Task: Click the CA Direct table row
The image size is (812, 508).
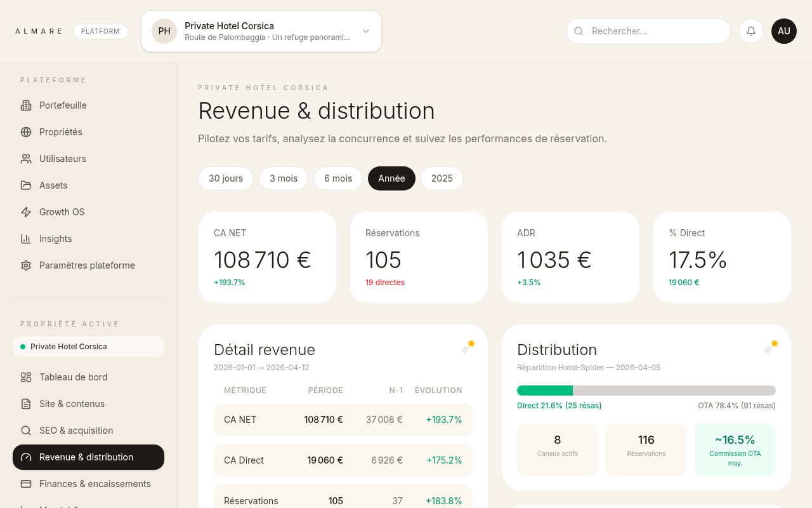Action: (x=343, y=460)
